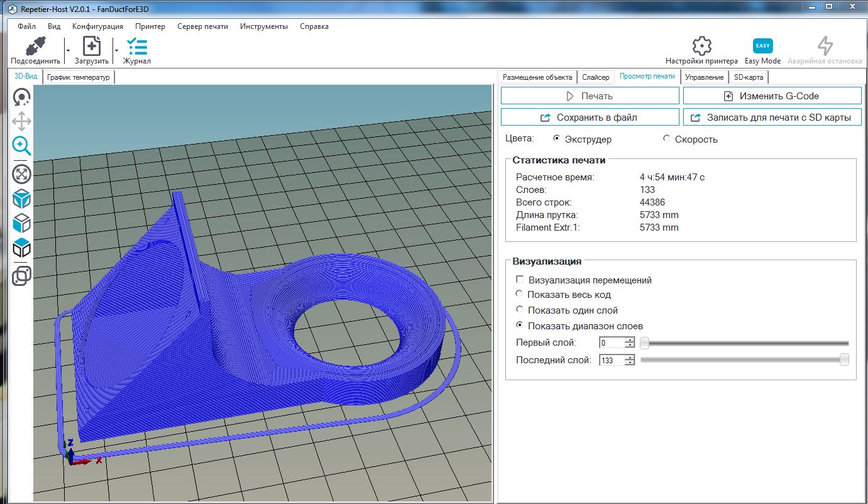Click the Последний слой slider handle
This screenshot has width=868, height=504.
[x=844, y=359]
